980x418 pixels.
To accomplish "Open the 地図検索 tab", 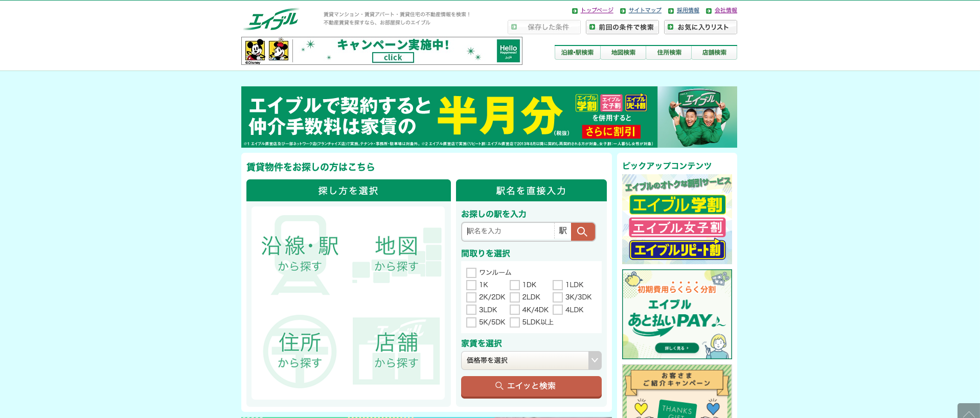I will (x=623, y=53).
